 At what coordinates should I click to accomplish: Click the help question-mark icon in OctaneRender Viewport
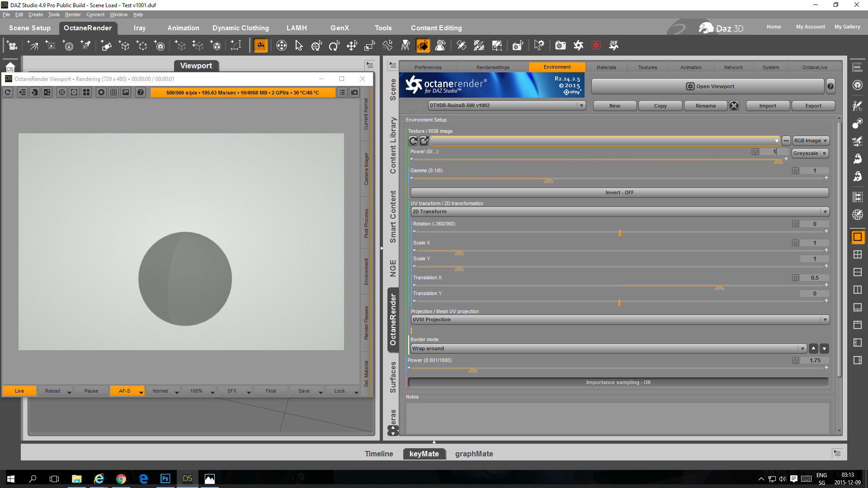point(141,92)
